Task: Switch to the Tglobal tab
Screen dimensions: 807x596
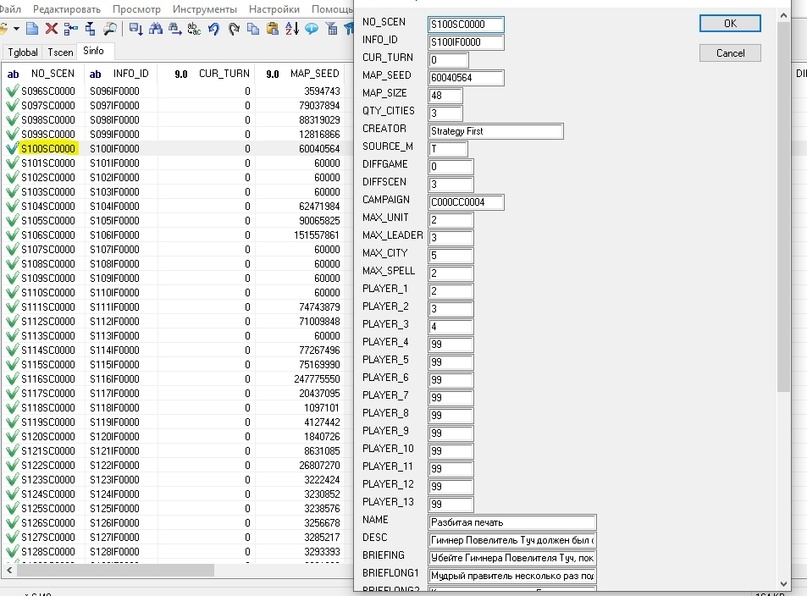Action: point(22,51)
